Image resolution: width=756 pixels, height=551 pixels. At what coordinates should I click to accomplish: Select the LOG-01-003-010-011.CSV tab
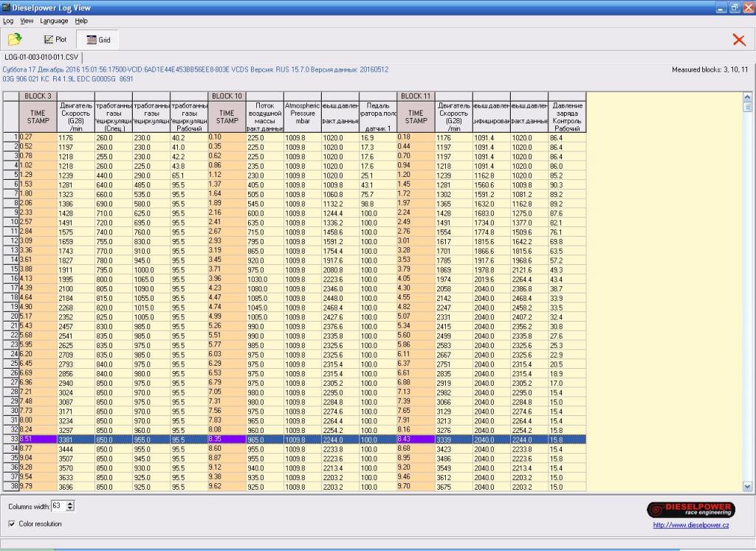(x=41, y=58)
